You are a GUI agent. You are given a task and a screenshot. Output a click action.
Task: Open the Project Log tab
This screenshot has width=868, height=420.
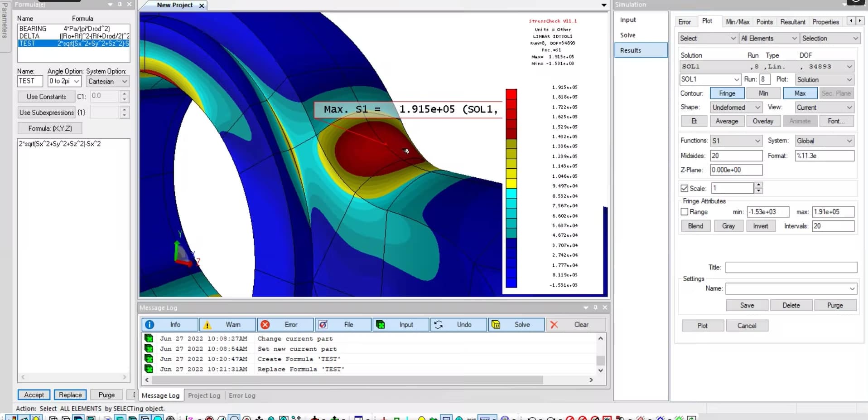204,396
